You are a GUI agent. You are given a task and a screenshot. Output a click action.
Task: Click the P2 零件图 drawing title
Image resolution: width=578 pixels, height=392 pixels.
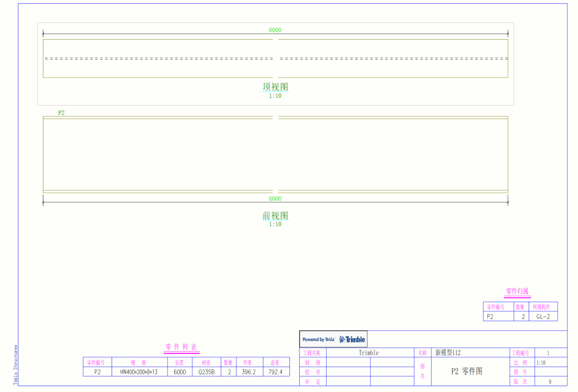pyautogui.click(x=467, y=371)
